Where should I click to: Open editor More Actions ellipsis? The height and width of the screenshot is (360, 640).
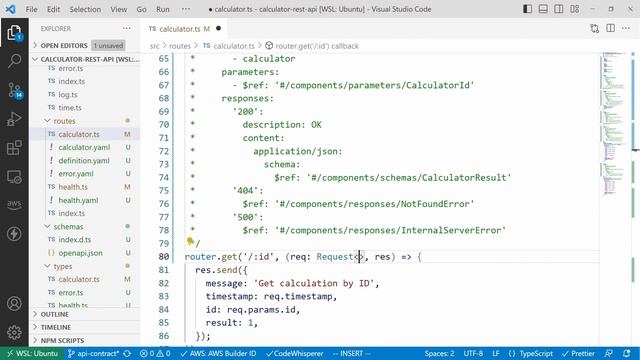tap(626, 28)
